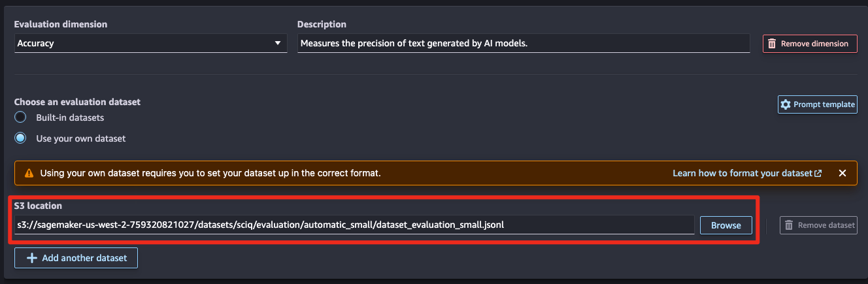Select the Built-in datasets radio button
Screen dimensions: 868x284
tap(20, 118)
